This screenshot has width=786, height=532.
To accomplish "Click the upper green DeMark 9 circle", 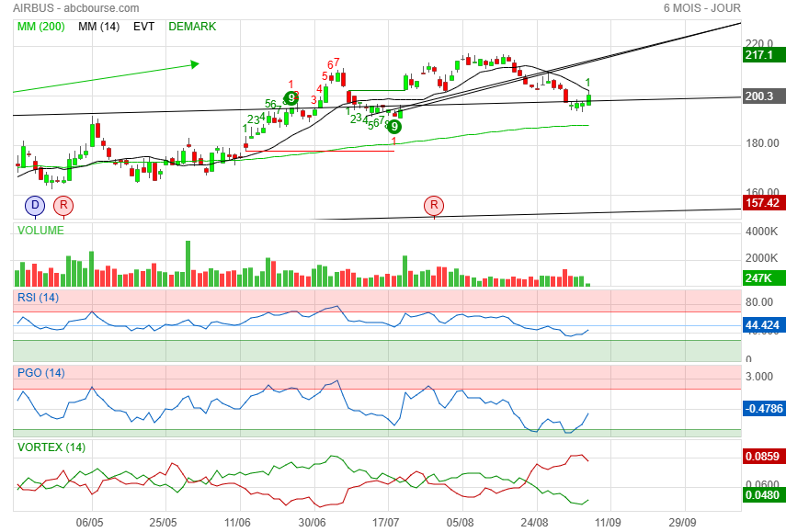I will 291,97.
